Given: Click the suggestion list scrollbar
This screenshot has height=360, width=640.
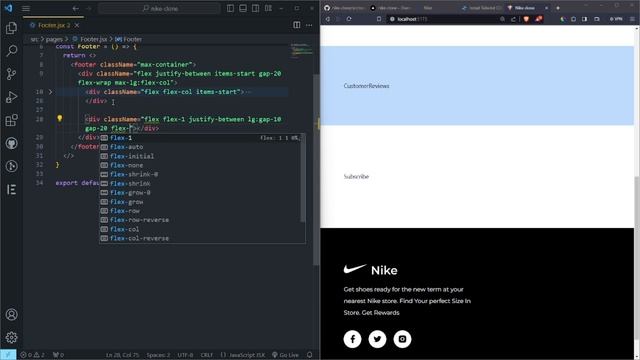Looking at the screenshot, I should [x=303, y=178].
